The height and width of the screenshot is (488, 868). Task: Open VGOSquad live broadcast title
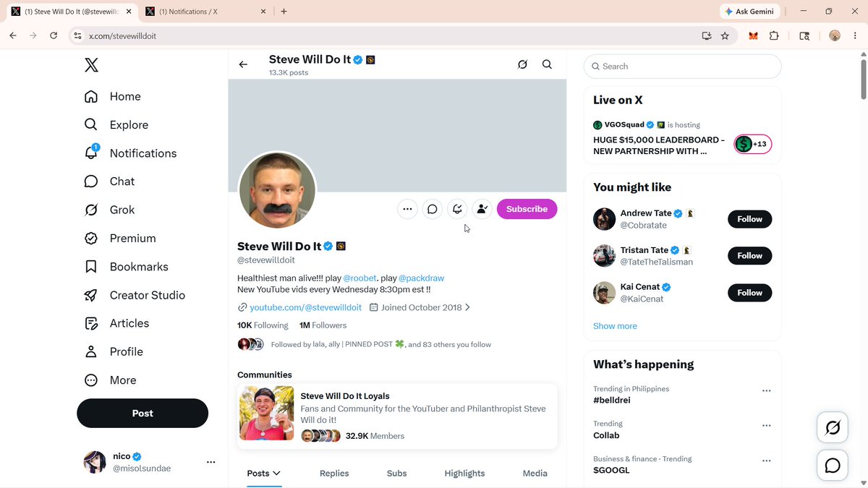pos(659,145)
